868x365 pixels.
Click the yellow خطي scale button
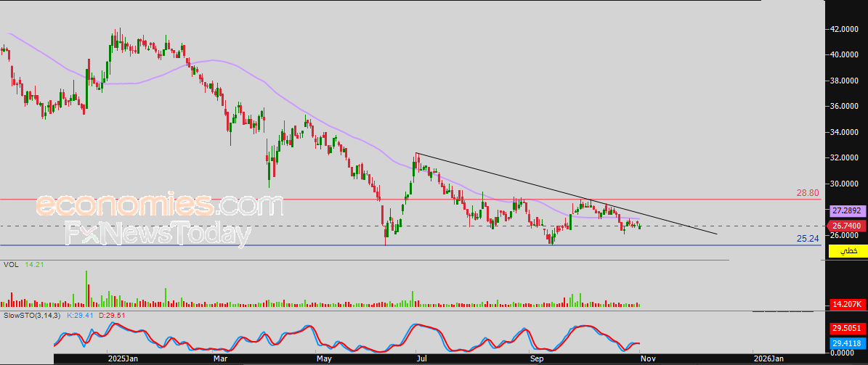pos(847,251)
